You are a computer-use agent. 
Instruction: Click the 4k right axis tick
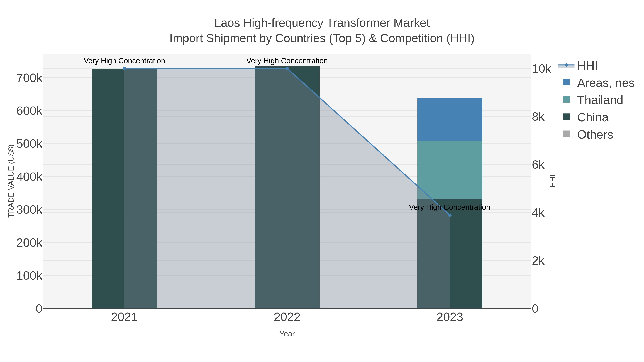[538, 213]
